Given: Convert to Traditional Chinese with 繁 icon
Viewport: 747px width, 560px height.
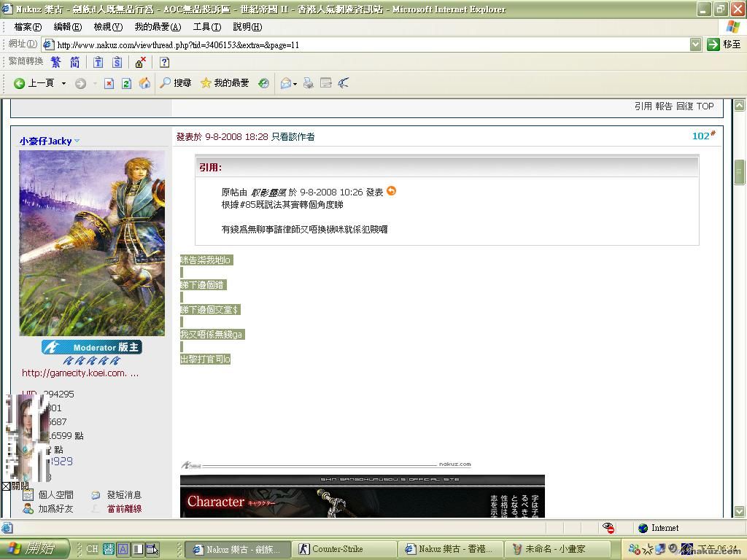Looking at the screenshot, I should coord(55,63).
